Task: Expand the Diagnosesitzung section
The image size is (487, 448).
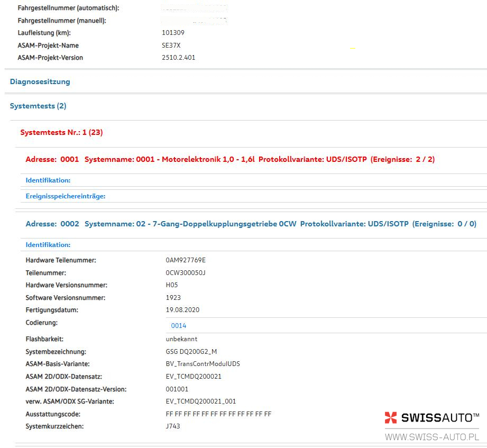Action: click(x=40, y=81)
